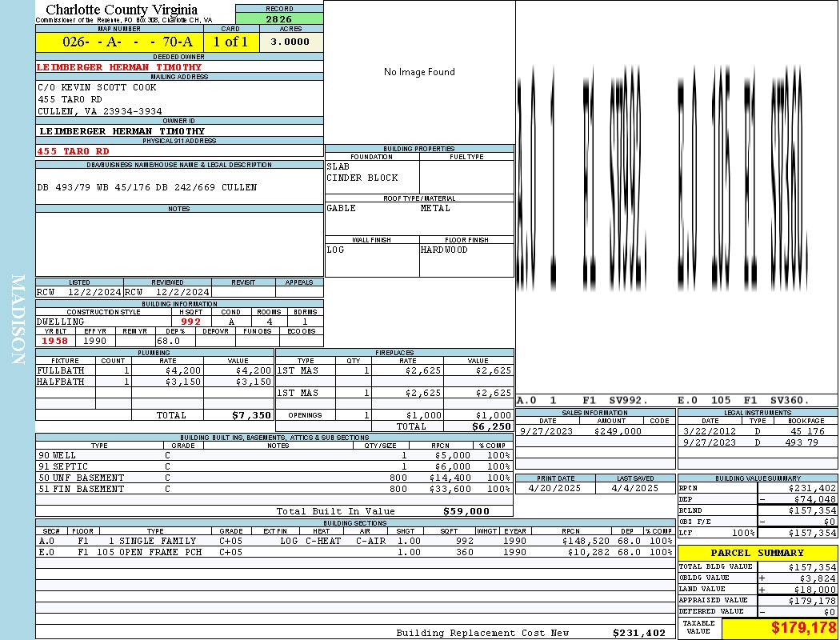Click the vertical MADISON label on sidebar
The width and height of the screenshot is (840, 640).
18,320
